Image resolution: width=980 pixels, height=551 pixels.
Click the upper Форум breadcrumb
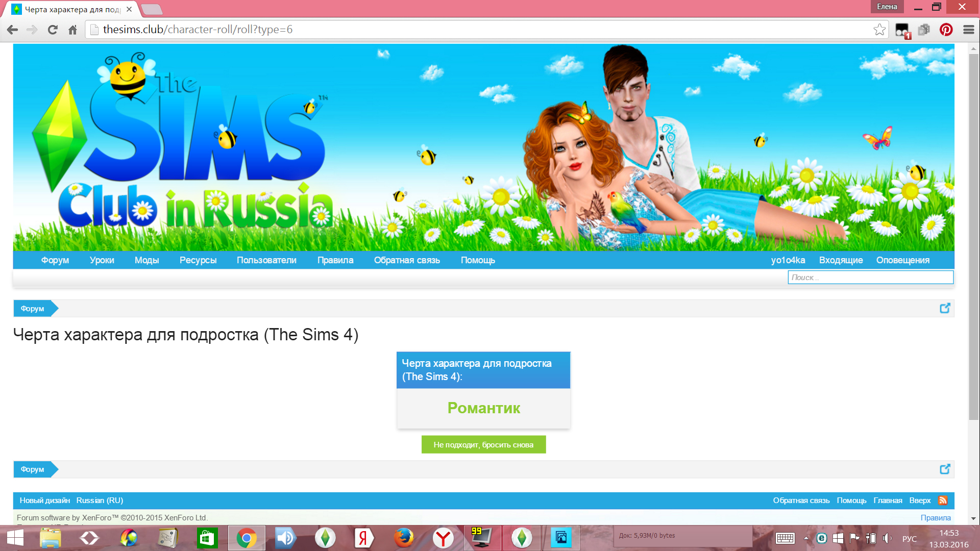(x=33, y=309)
